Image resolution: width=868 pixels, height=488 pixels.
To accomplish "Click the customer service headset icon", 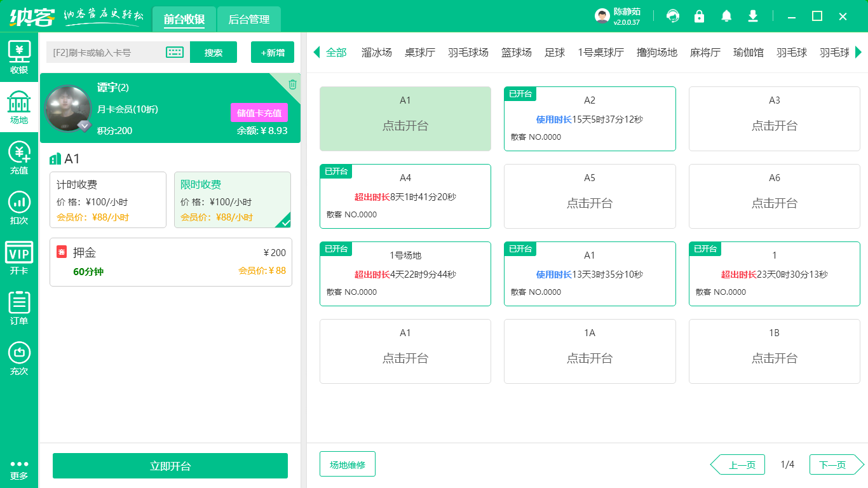I will coord(672,16).
